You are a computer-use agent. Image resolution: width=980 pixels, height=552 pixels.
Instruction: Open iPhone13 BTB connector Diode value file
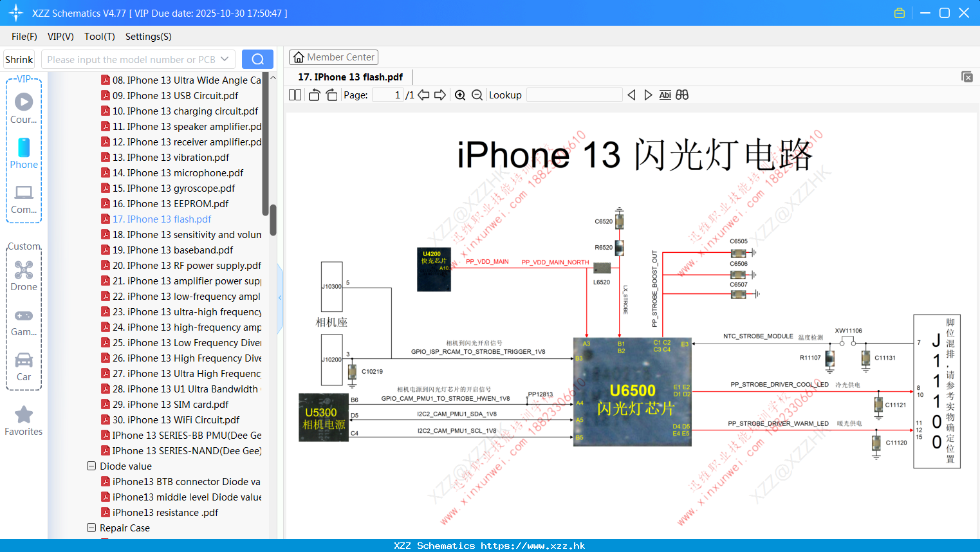(x=187, y=481)
